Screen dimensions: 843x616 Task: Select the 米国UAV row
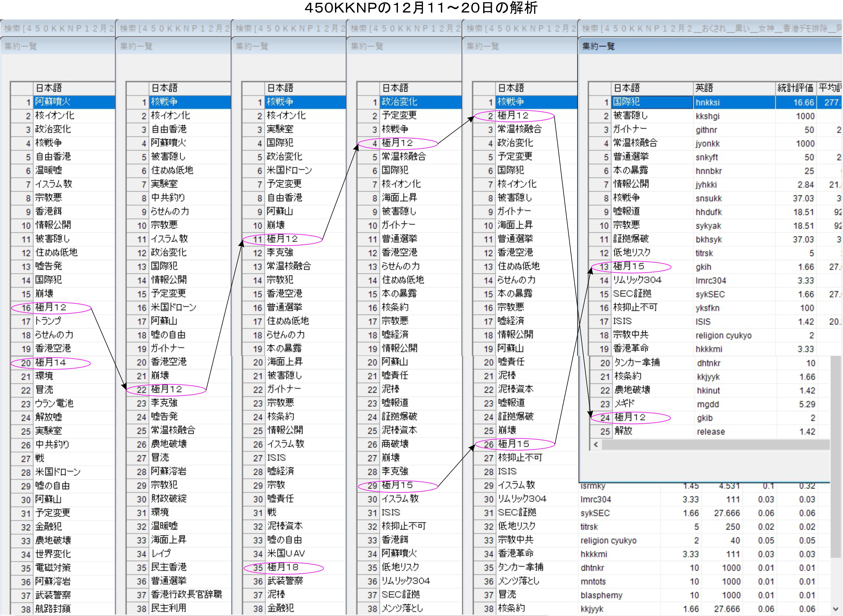[286, 554]
